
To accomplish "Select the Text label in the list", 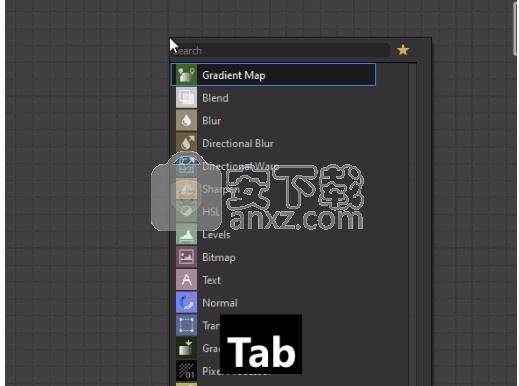I will [x=211, y=280].
